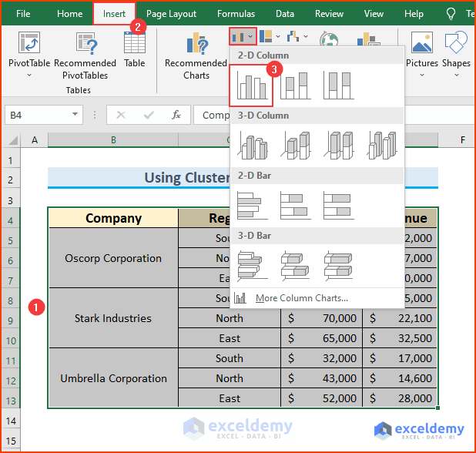
Task: Pick the 100% Stacked Column chart
Action: [x=338, y=86]
